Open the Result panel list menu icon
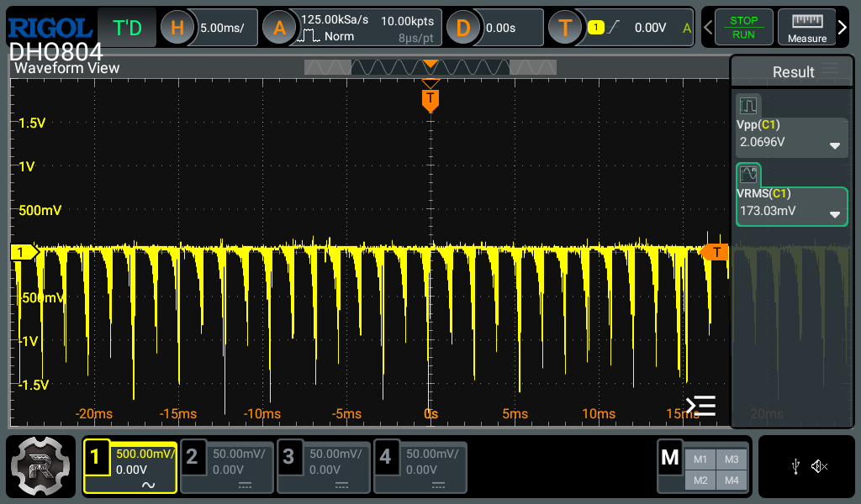 [x=830, y=70]
